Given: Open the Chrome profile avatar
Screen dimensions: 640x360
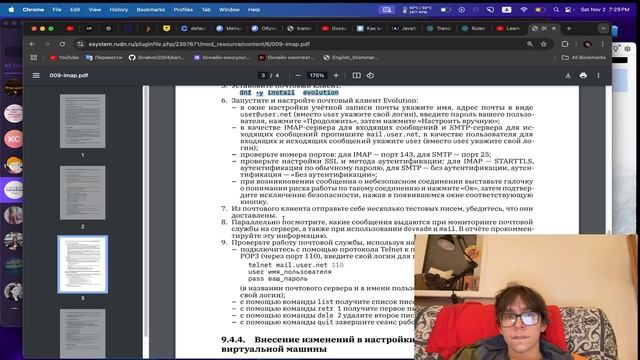Looking at the screenshot, I should tap(587, 44).
